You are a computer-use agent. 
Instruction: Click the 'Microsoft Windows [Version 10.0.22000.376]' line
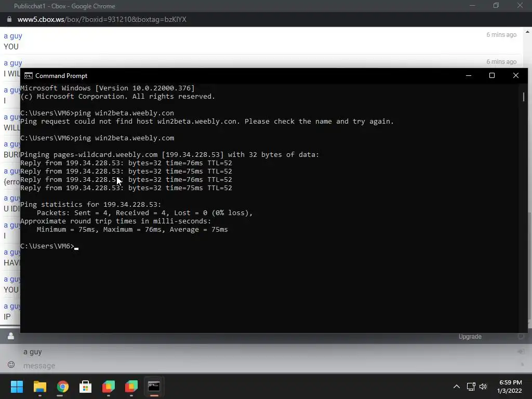coord(108,88)
